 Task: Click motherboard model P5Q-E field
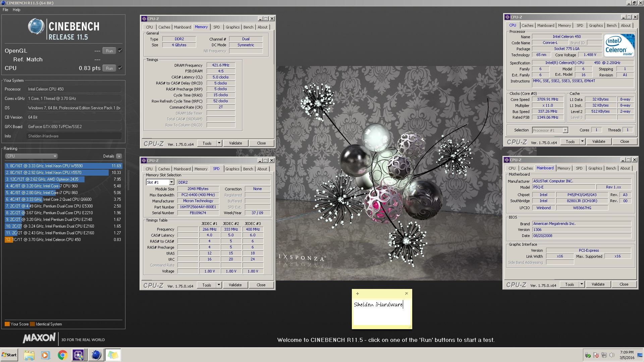coord(563,187)
